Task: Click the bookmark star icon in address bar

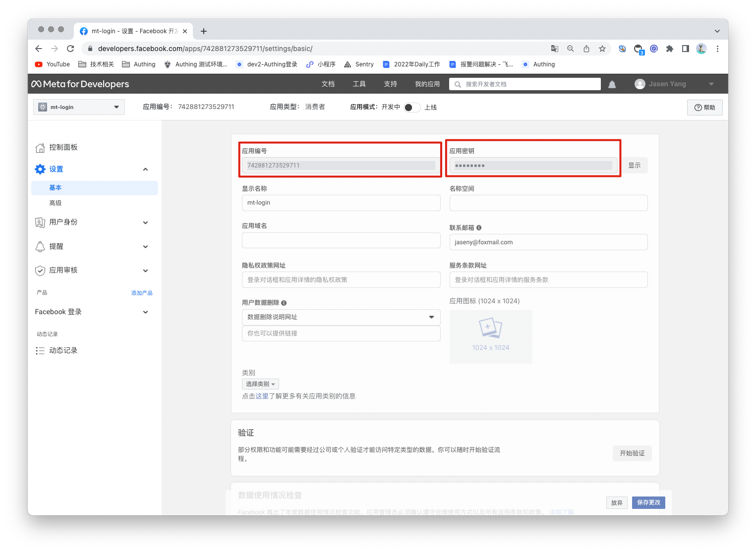Action: point(602,49)
